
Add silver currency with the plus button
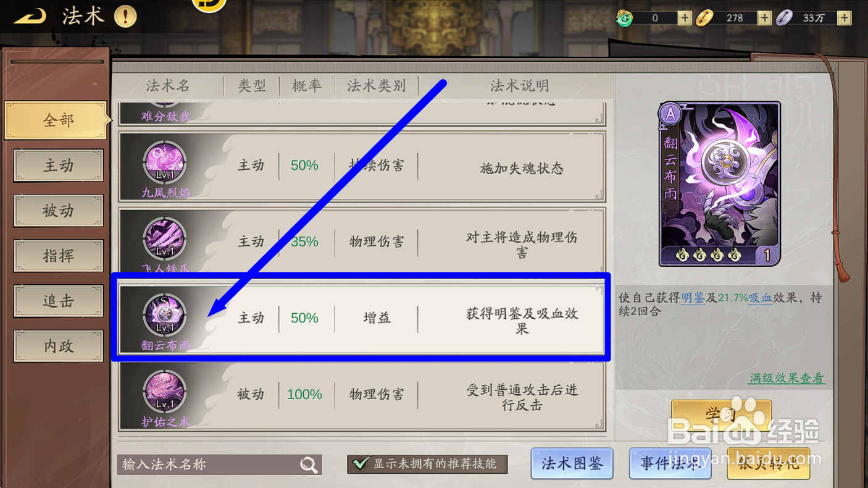pos(844,18)
